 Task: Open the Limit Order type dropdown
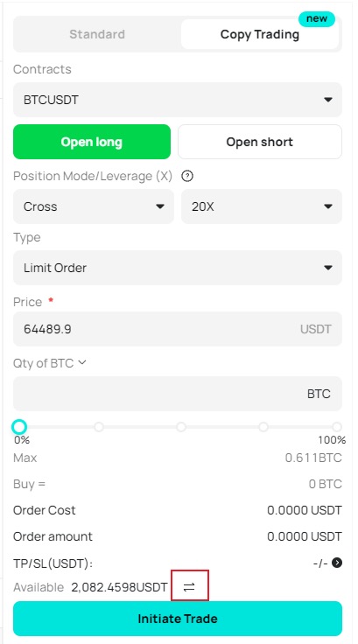click(178, 268)
